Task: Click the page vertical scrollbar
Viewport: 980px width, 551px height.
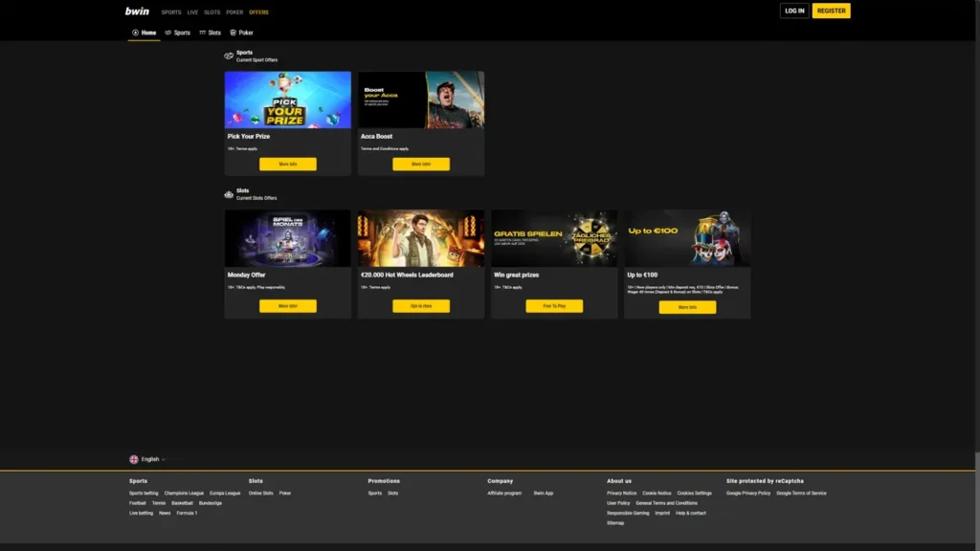Action: [977, 275]
